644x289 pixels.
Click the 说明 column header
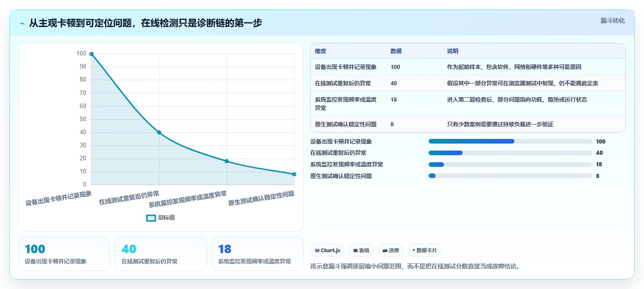(x=453, y=51)
